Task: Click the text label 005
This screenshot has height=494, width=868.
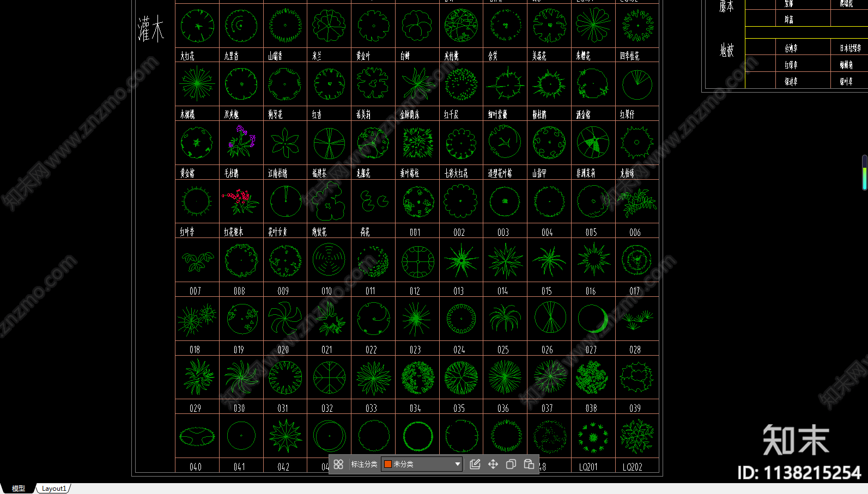Action: (x=591, y=232)
